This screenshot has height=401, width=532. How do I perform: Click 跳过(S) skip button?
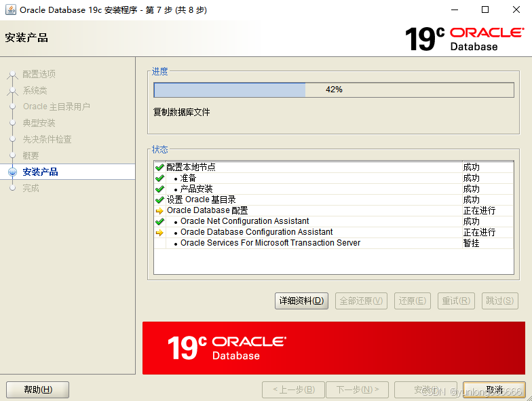pyautogui.click(x=499, y=301)
